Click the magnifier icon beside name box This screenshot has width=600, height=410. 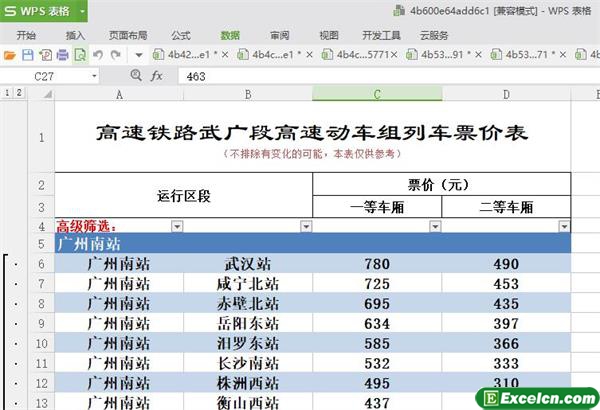pyautogui.click(x=136, y=76)
